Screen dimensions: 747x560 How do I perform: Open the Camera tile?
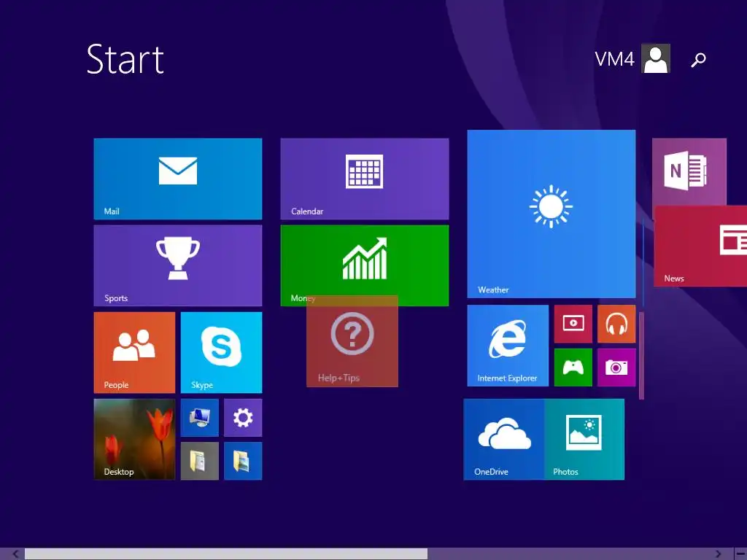pos(616,367)
